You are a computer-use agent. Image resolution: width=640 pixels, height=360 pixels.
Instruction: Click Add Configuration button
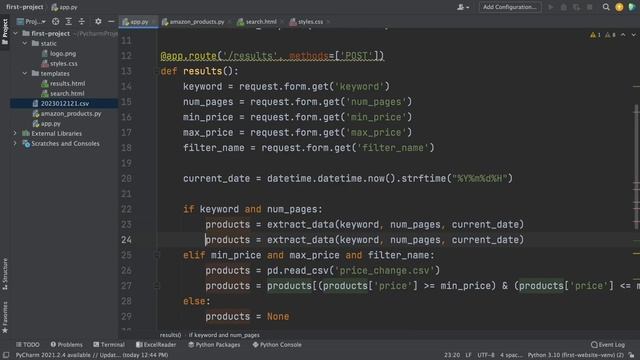510,7
